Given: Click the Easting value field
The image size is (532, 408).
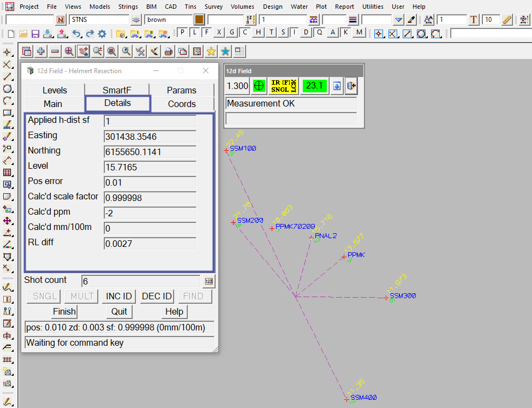Looking at the screenshot, I should (150, 137).
